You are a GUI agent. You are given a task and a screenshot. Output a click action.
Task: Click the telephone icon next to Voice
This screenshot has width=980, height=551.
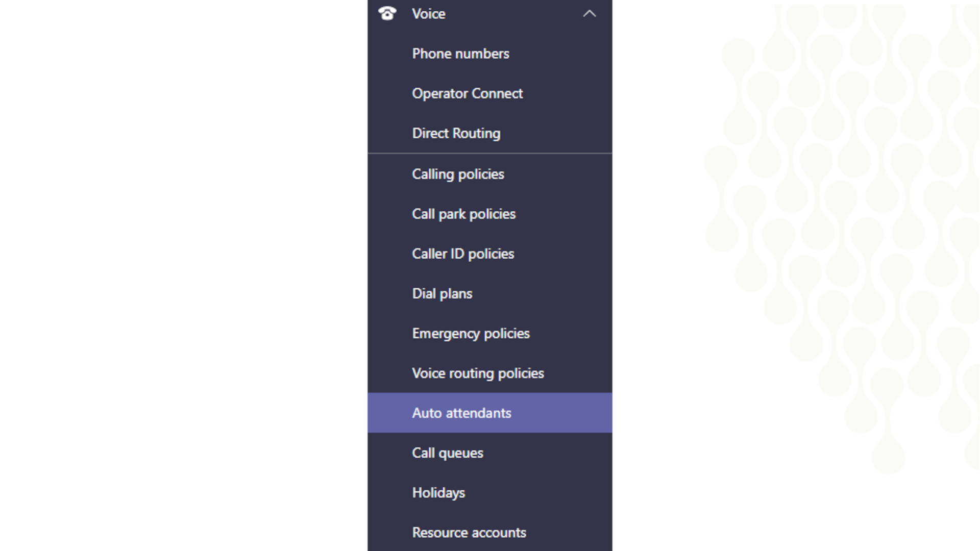[387, 13]
